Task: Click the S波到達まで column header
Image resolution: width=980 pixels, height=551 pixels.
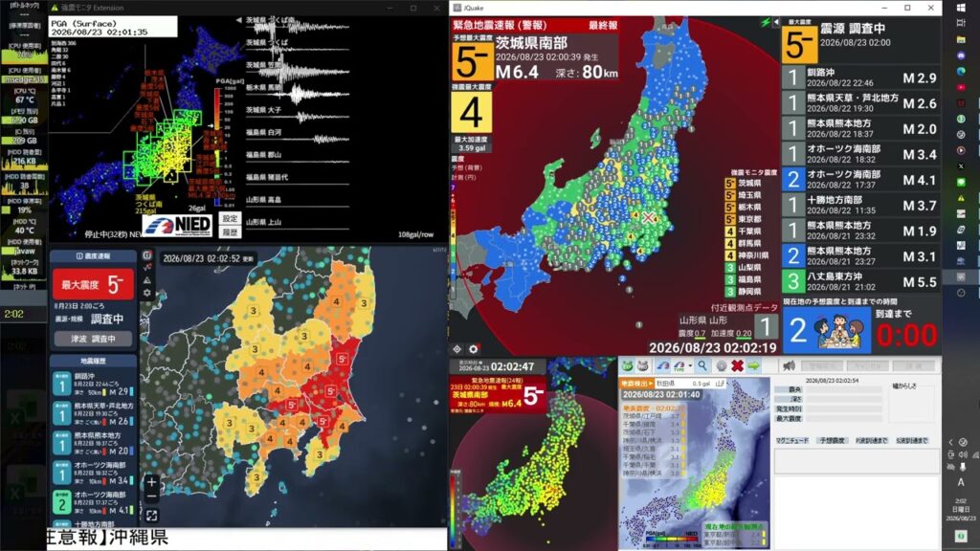Action: click(912, 440)
